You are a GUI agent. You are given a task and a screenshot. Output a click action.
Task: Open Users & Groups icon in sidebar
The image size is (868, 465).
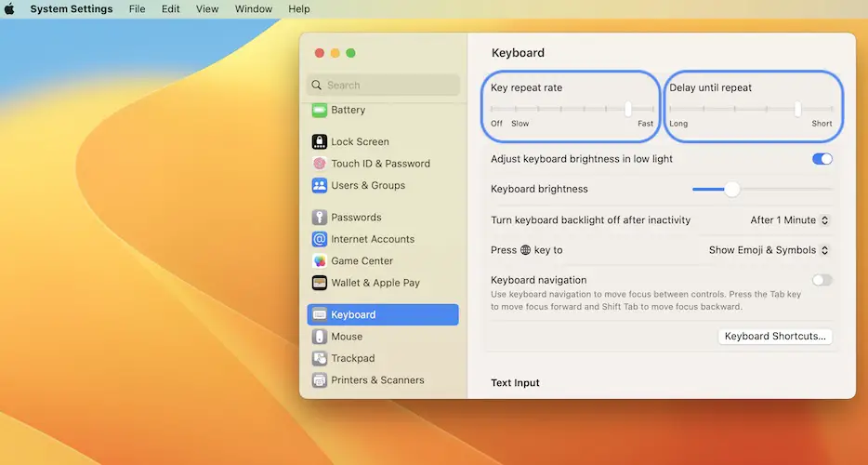click(x=320, y=185)
